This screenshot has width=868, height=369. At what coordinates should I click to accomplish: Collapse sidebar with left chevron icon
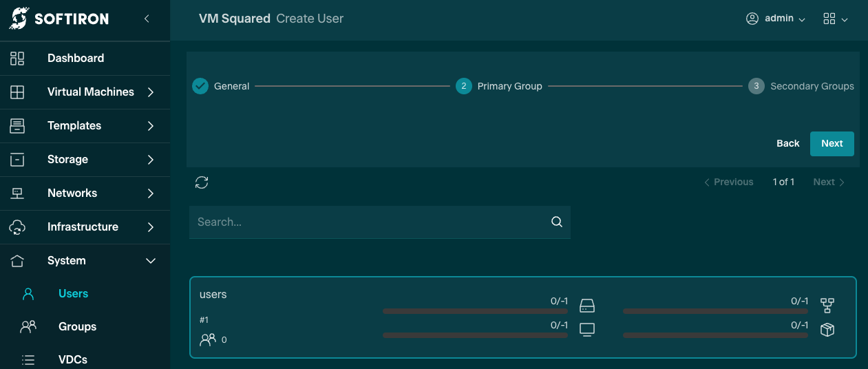(x=147, y=19)
